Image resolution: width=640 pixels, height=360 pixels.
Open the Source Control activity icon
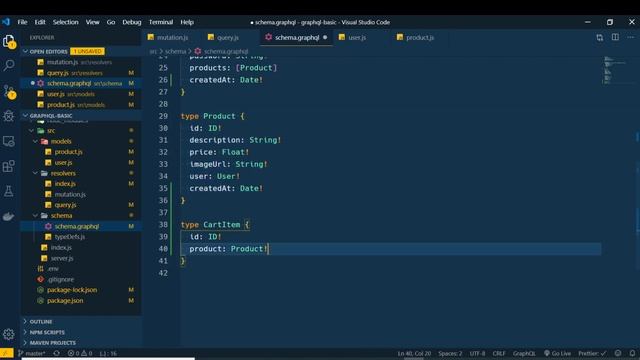(x=9, y=91)
